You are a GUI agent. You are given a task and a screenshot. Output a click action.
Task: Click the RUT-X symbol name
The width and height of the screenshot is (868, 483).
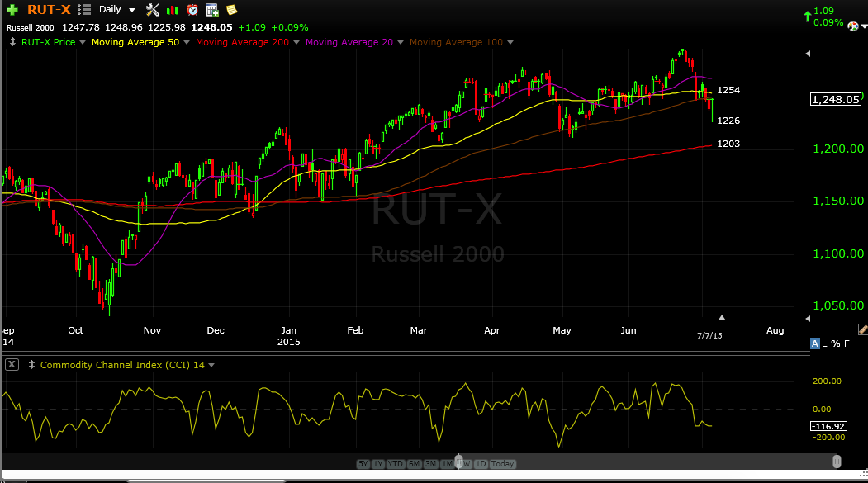[x=49, y=9]
